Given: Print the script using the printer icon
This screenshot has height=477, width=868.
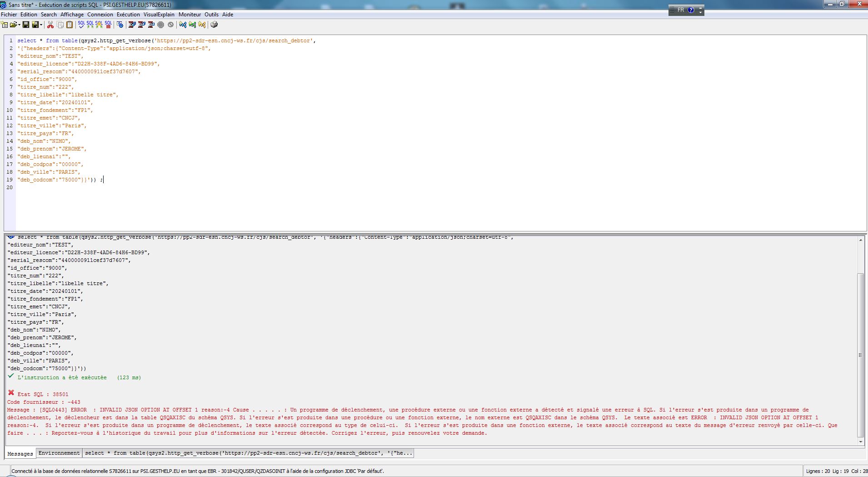Looking at the screenshot, I should [x=214, y=25].
